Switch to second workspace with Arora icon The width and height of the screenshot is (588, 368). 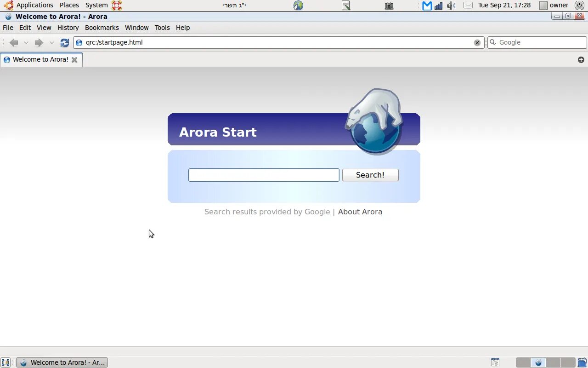538,362
